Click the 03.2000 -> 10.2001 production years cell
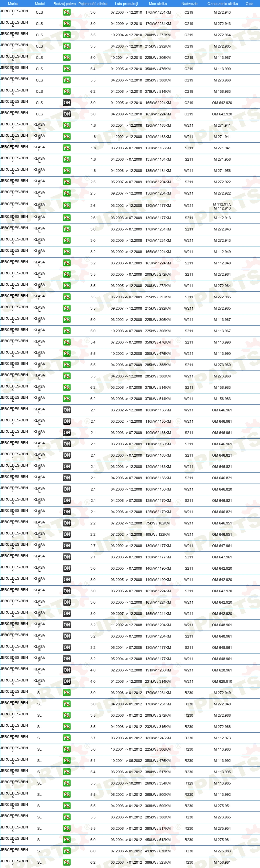This screenshot has height=868, width=260. pos(126,783)
